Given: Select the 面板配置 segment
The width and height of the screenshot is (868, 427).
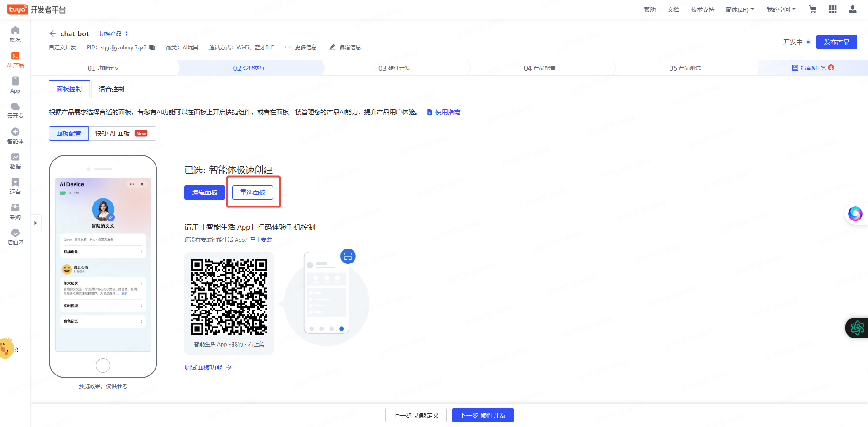Looking at the screenshot, I should 69,133.
